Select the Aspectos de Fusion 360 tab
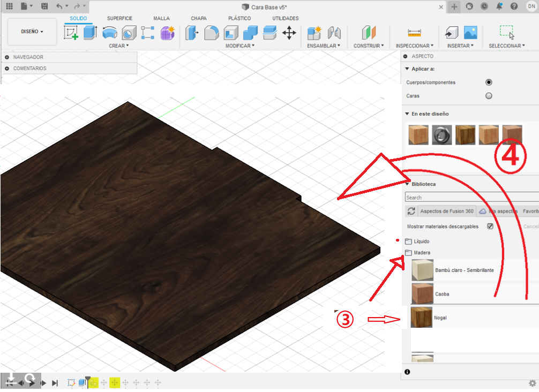Screen dimensions: 539x392 (x=447, y=211)
